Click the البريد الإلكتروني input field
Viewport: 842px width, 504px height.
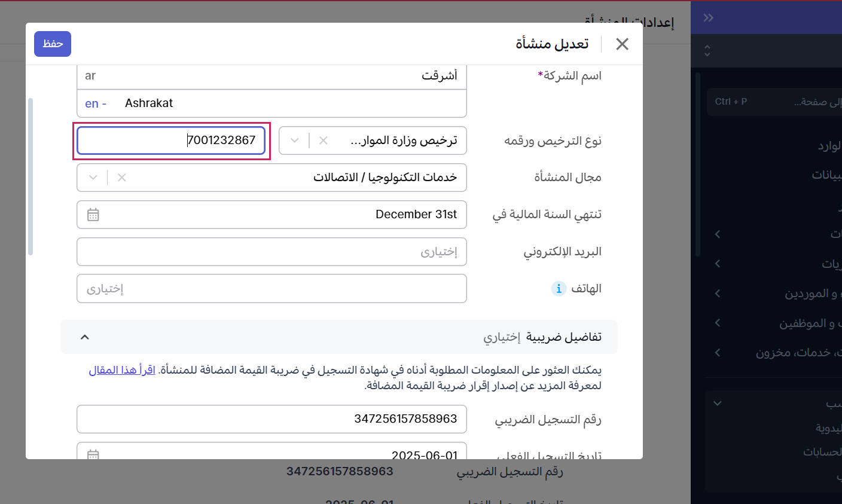(271, 252)
